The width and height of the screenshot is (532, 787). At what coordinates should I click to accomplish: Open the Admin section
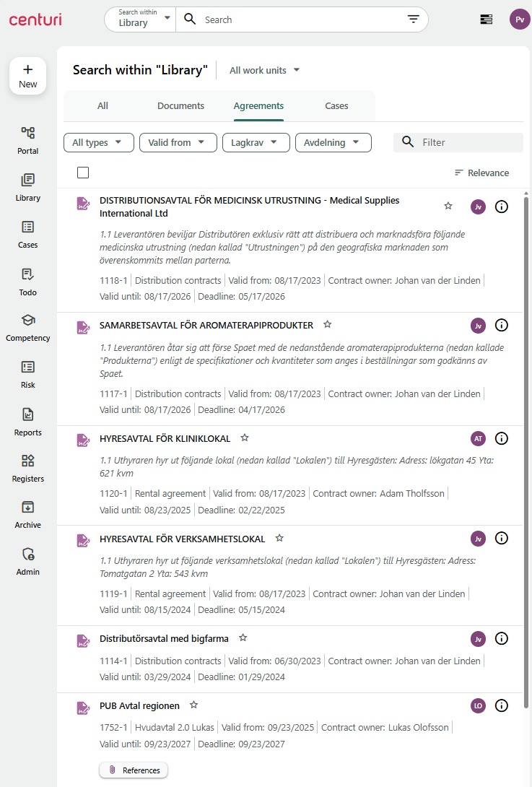click(27, 562)
